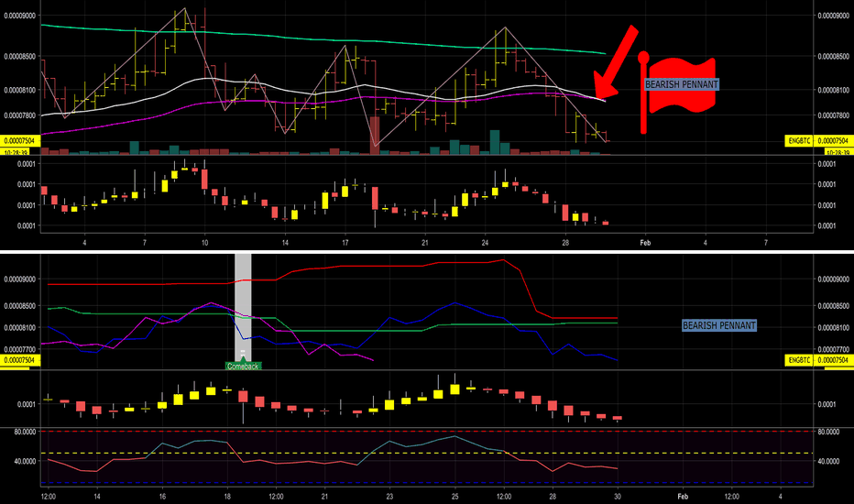Click 0.00008500 on the lower chart's left price axis
This screenshot has height=504, width=854.
tap(20, 306)
